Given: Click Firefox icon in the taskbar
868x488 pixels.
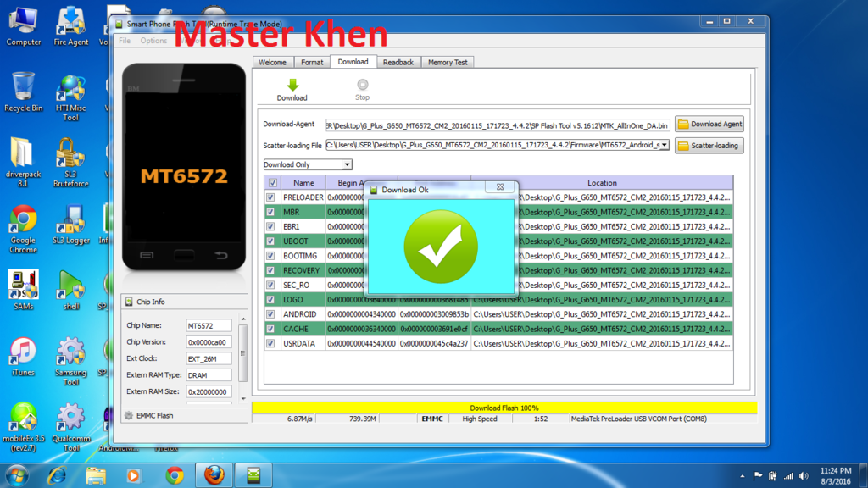Looking at the screenshot, I should [214, 475].
